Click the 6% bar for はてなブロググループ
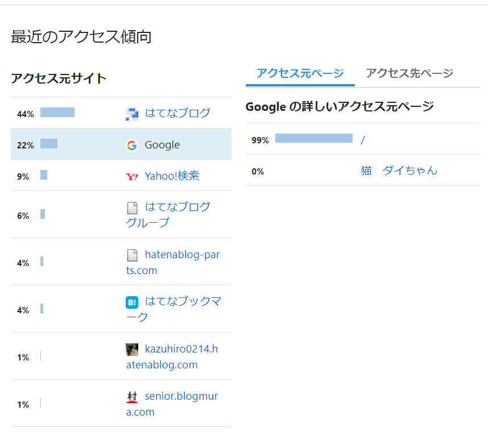The width and height of the screenshot is (488, 448). [x=43, y=214]
